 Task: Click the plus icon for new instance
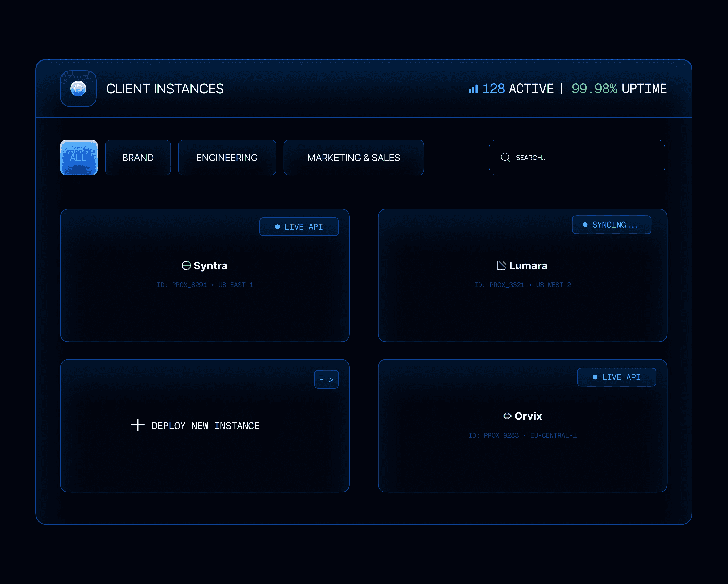pyautogui.click(x=137, y=425)
